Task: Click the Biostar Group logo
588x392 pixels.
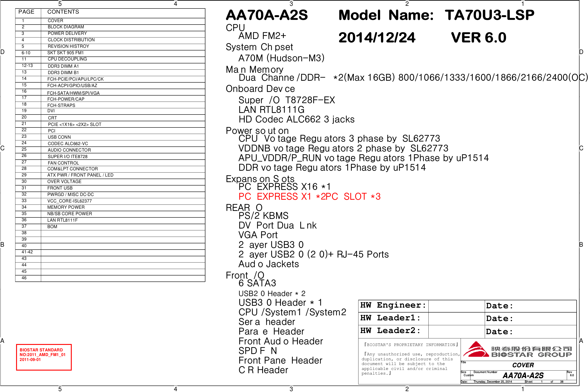Action: click(517, 350)
